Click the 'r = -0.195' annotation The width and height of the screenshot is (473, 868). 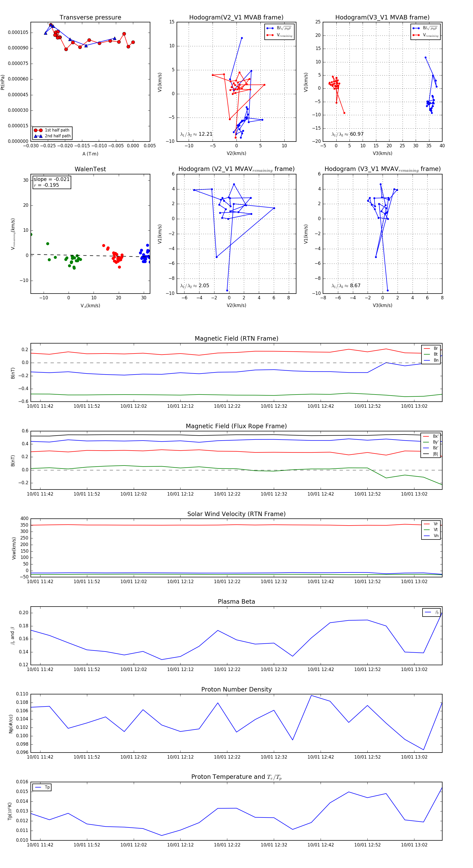pos(46,185)
